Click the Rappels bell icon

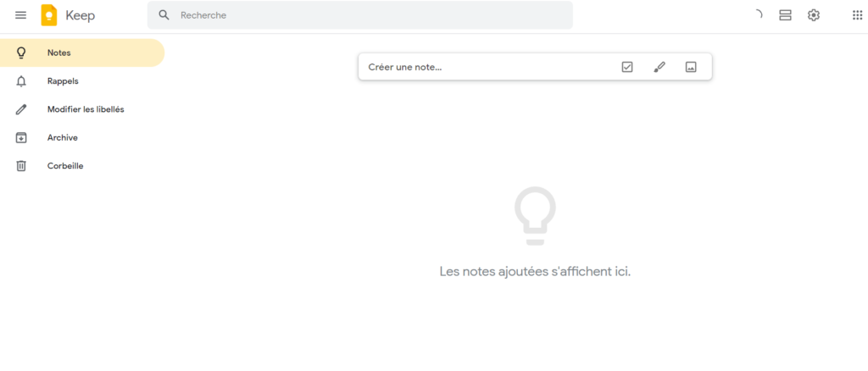pyautogui.click(x=22, y=81)
